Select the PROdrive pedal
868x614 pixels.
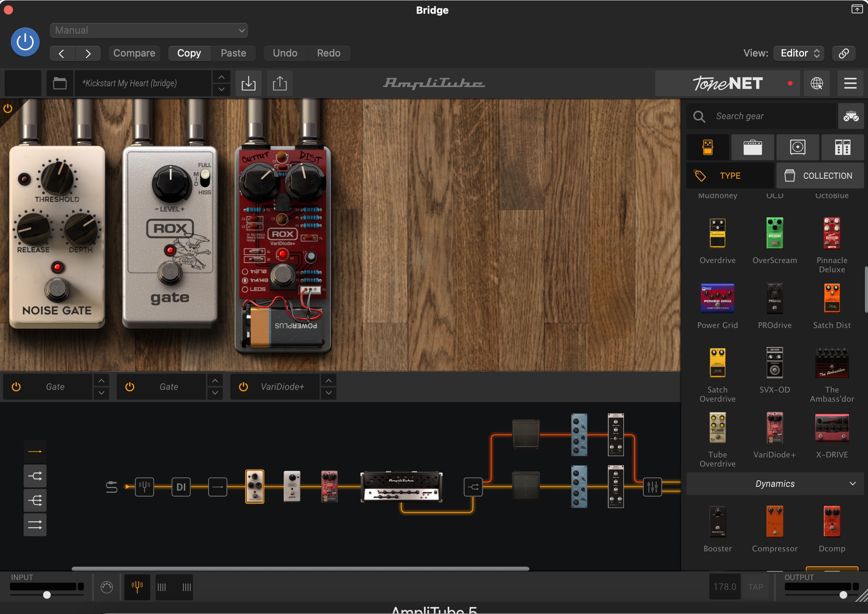coord(775,298)
